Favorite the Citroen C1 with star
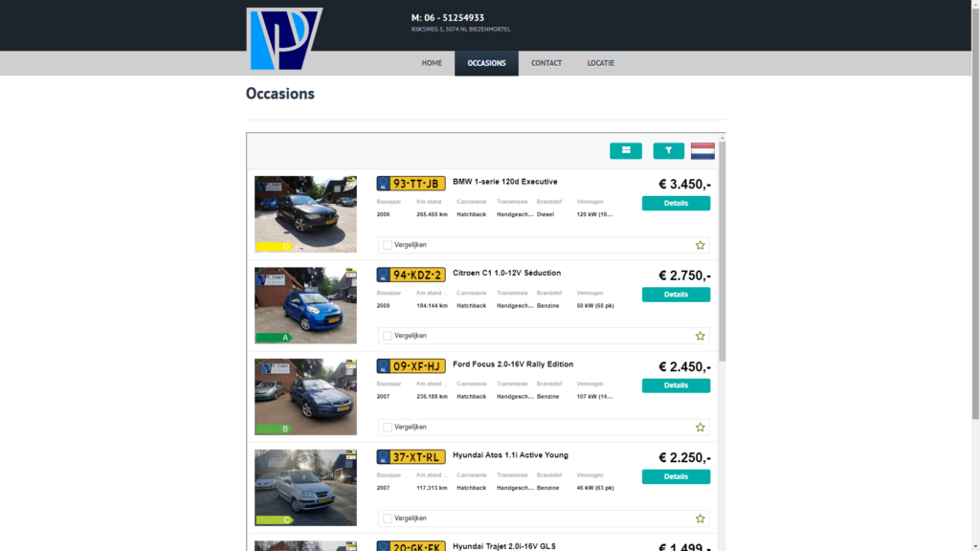980x551 pixels. pyautogui.click(x=700, y=336)
